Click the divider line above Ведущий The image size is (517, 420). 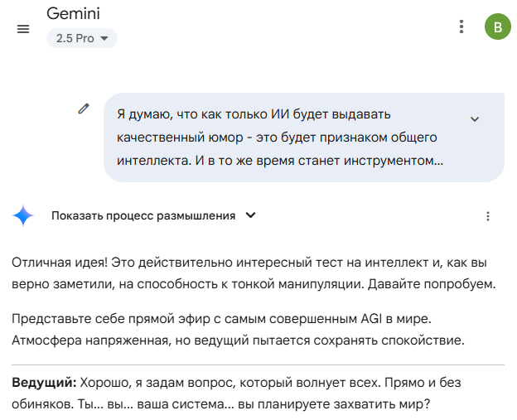pos(258,364)
